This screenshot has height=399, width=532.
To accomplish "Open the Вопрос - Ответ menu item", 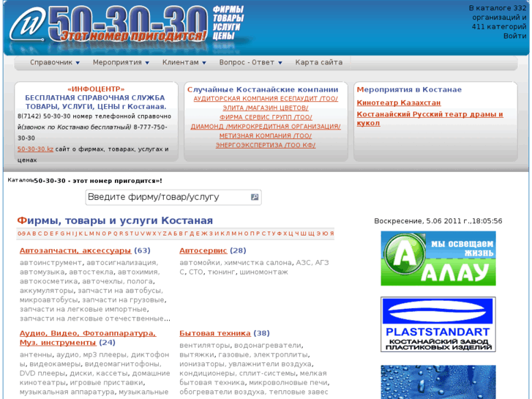I will coord(247,62).
